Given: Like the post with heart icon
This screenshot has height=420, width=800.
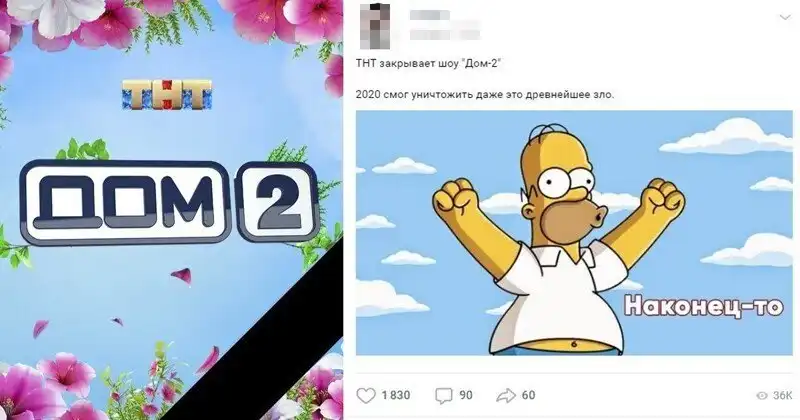Looking at the screenshot, I should pyautogui.click(x=366, y=396).
